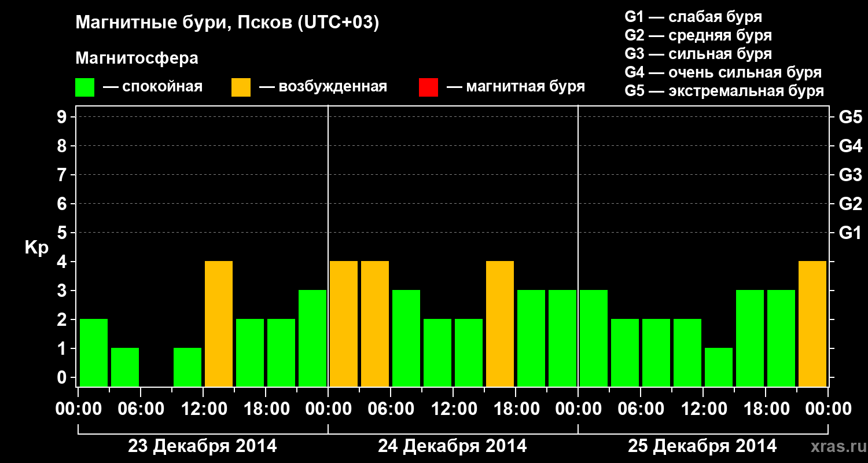
Task: Click the green bar at 00:00–03:00 on 23 December
Action: click(x=94, y=352)
